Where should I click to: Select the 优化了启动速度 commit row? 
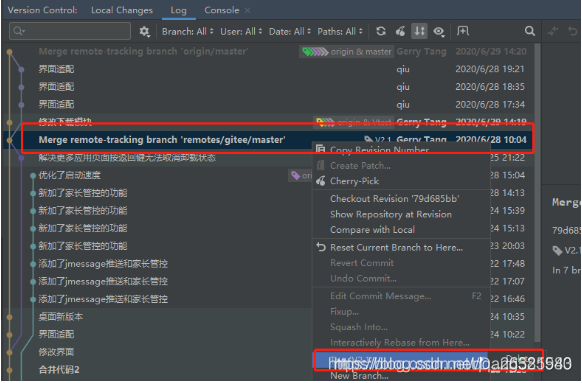[158, 175]
